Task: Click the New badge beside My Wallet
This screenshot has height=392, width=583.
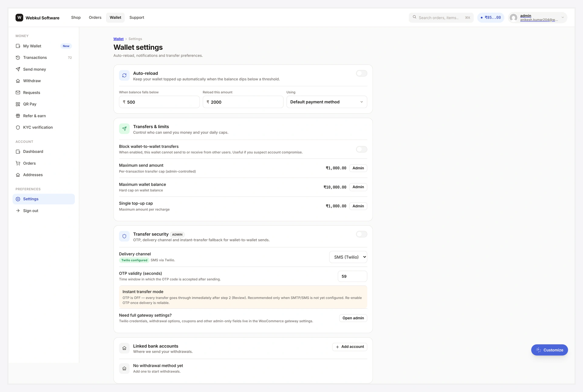Action: [x=66, y=46]
